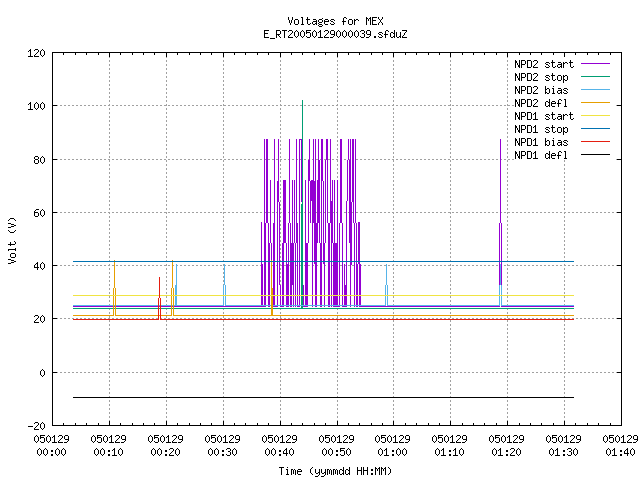Click the y-axis tick value 40

[39, 266]
